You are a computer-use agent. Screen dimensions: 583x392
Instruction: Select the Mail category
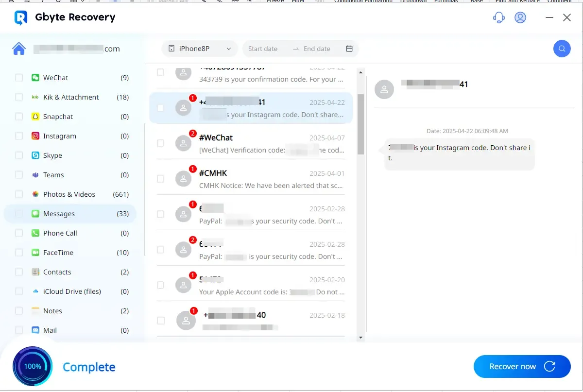tap(70, 330)
